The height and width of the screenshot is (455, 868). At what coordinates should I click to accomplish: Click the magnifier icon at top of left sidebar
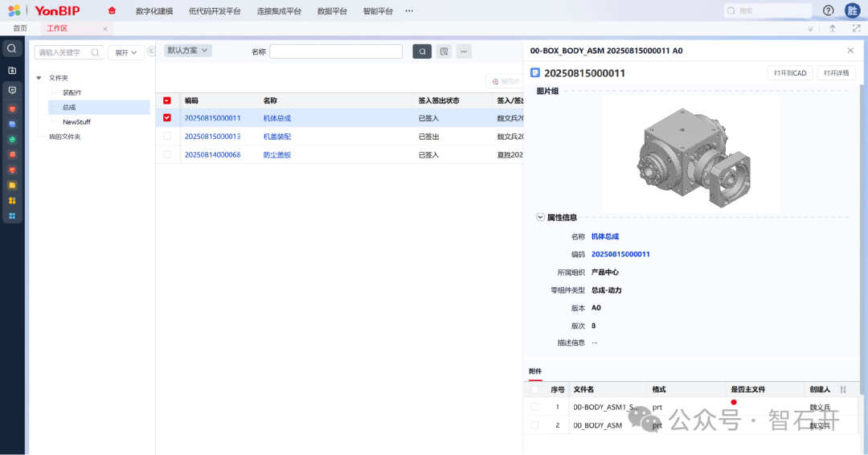pos(12,49)
